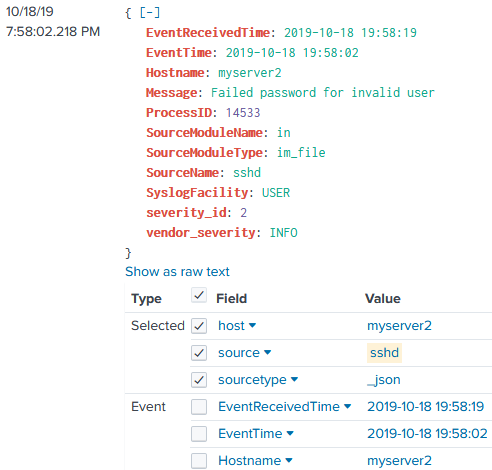The height and width of the screenshot is (470, 492).
Task: Click the Hostname row value myserver2
Action: coord(399,461)
